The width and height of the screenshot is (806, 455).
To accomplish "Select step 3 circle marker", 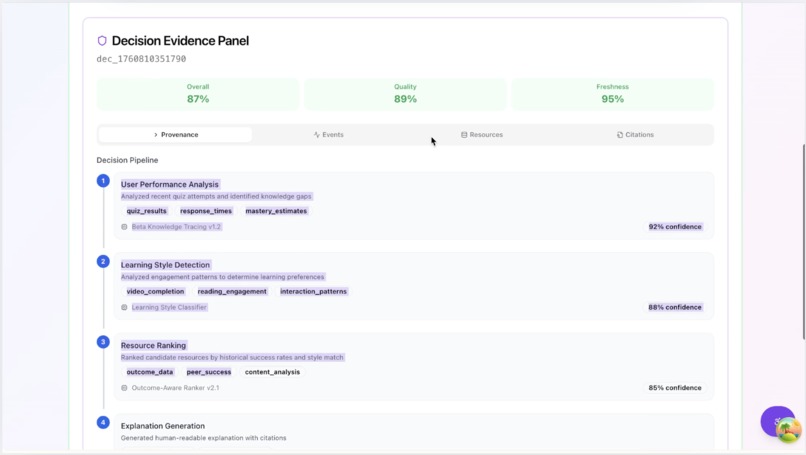I will click(103, 342).
